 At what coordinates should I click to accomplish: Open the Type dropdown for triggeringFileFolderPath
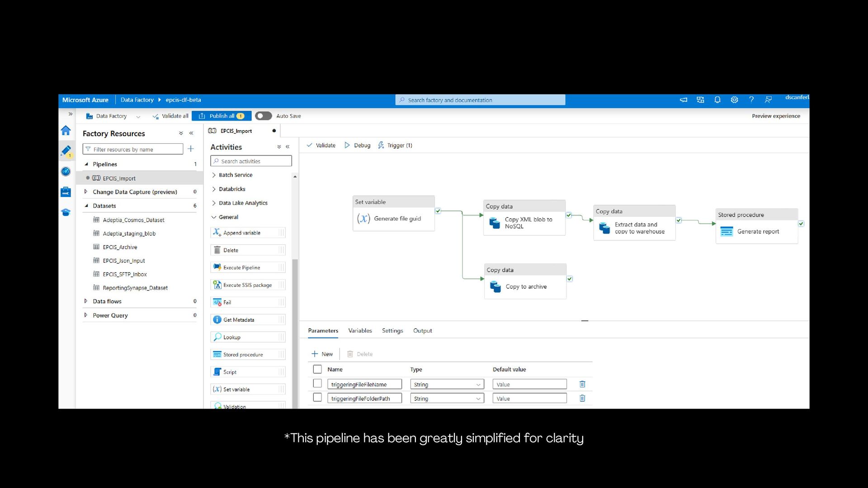click(447, 399)
